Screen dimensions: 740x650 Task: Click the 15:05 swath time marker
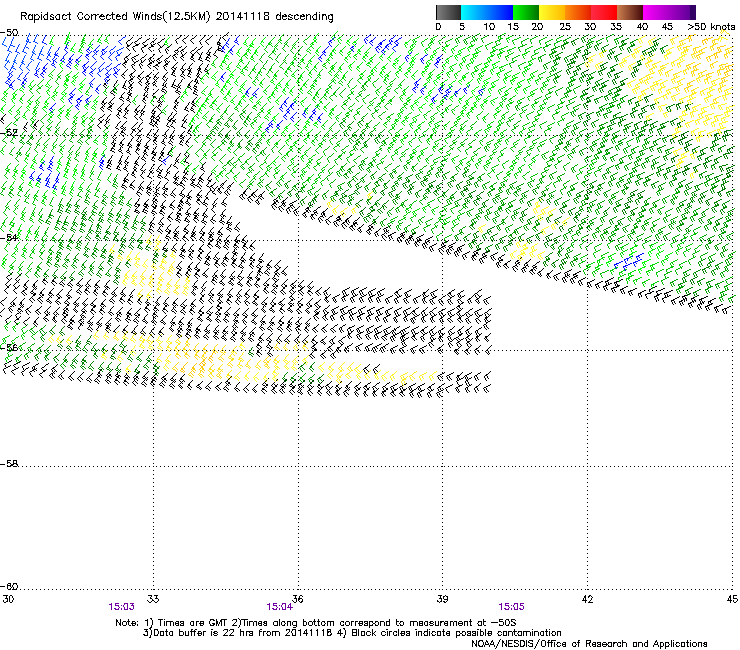pyautogui.click(x=511, y=607)
